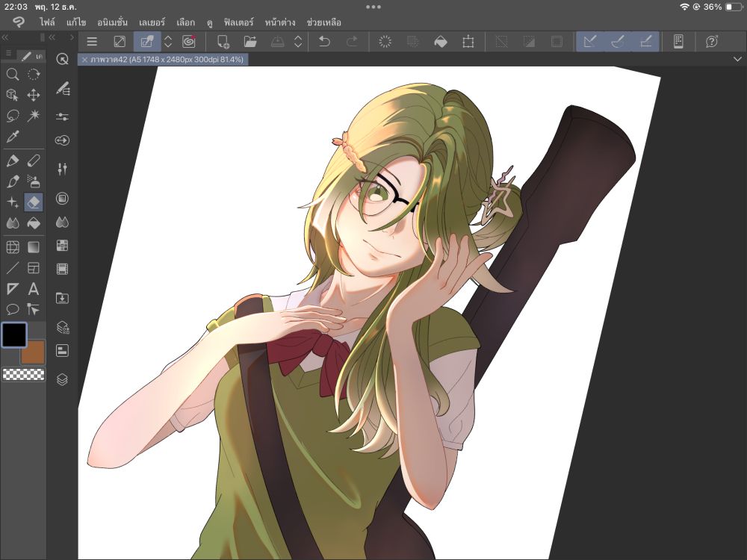Open the Quick Access palette
This screenshot has height=560, width=747.
63,59
